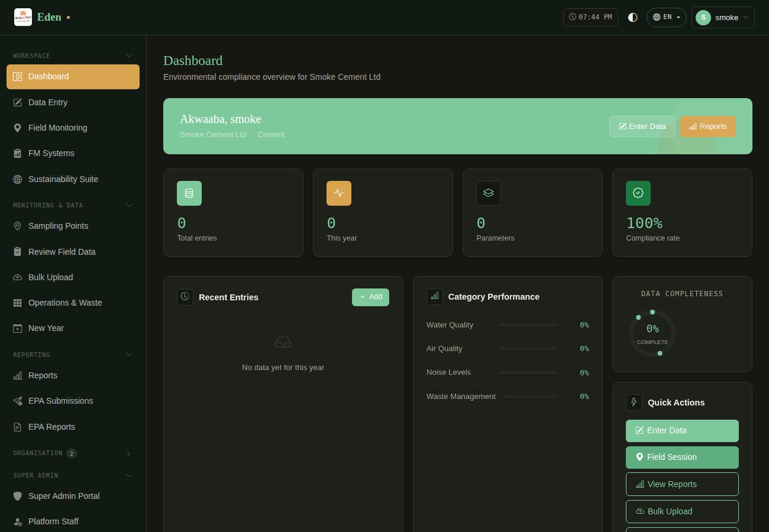Go to Data Entry page
The width and height of the screenshot is (769, 532).
click(73, 102)
